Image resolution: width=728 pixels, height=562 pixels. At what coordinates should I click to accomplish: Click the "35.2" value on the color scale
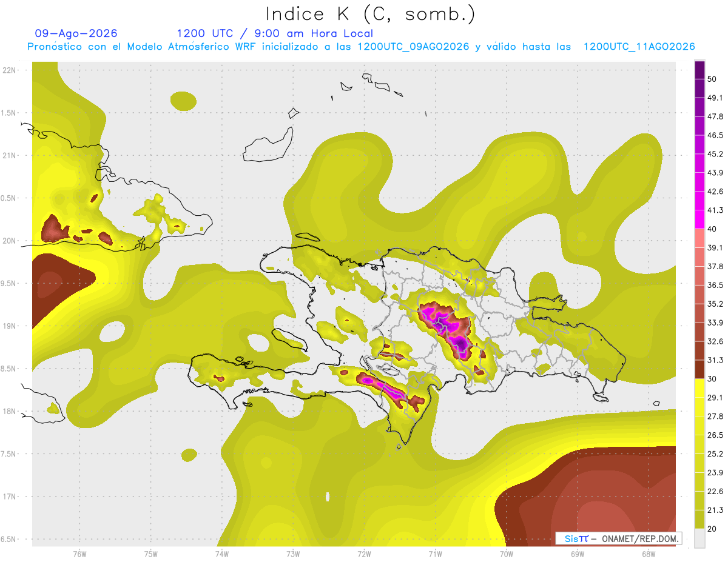[715, 304]
